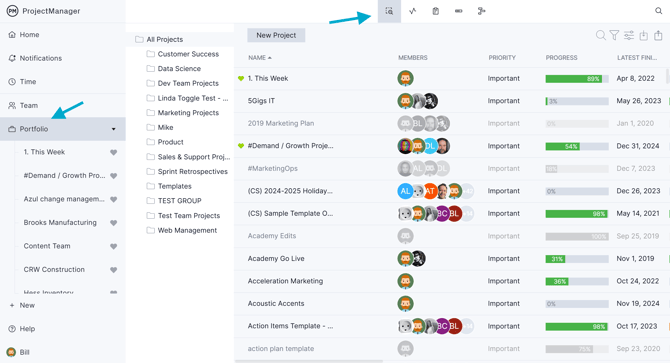Open the workflow branch view icon
This screenshot has width=670, height=363.
482,11
